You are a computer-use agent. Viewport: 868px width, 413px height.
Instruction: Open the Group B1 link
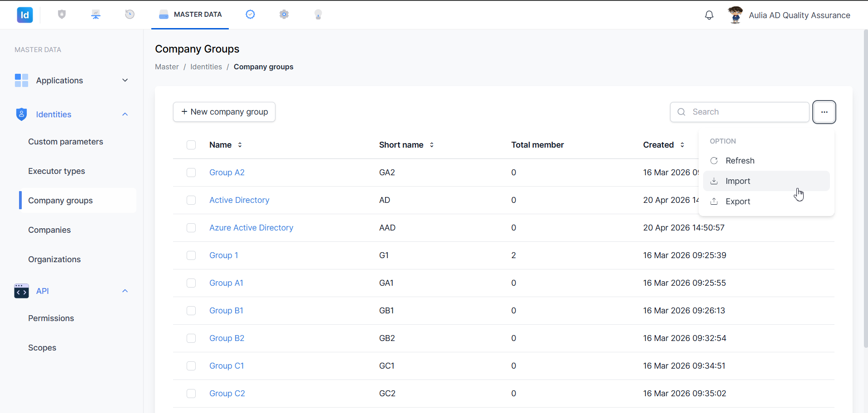pos(227,311)
